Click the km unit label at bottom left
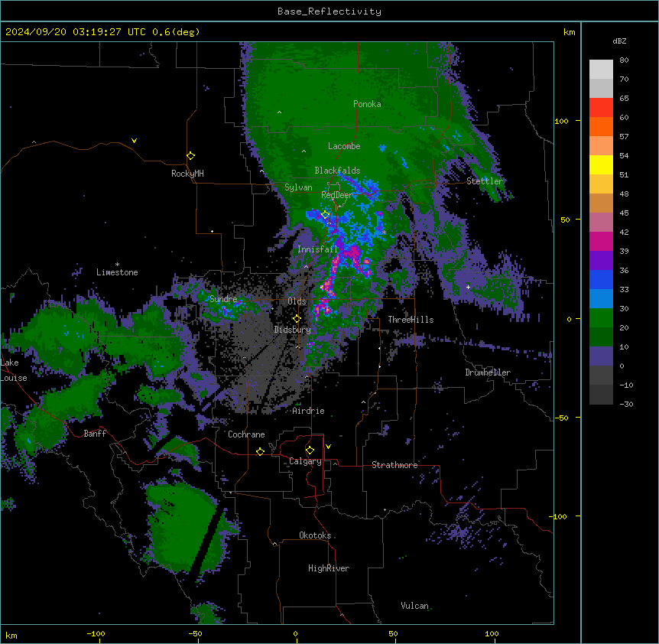The image size is (659, 644). [x=11, y=635]
